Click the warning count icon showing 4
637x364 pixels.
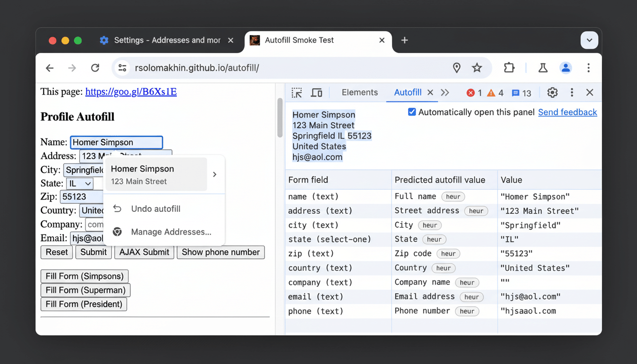point(493,93)
